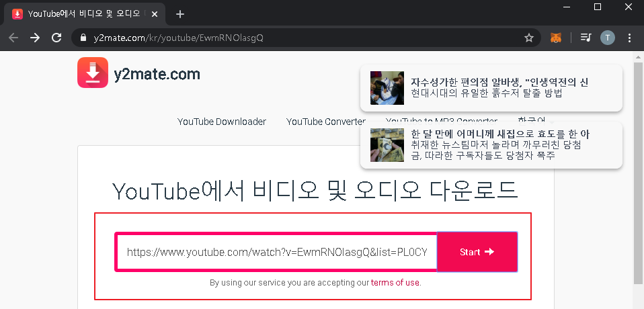This screenshot has height=309, width=644.
Task: Click the browser back arrow
Action: coord(13,38)
